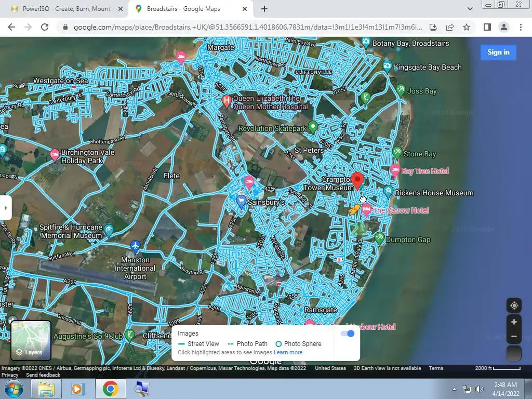Select the Broadstairs - Google Maps tab
The height and width of the screenshot is (399, 532).
(183, 9)
